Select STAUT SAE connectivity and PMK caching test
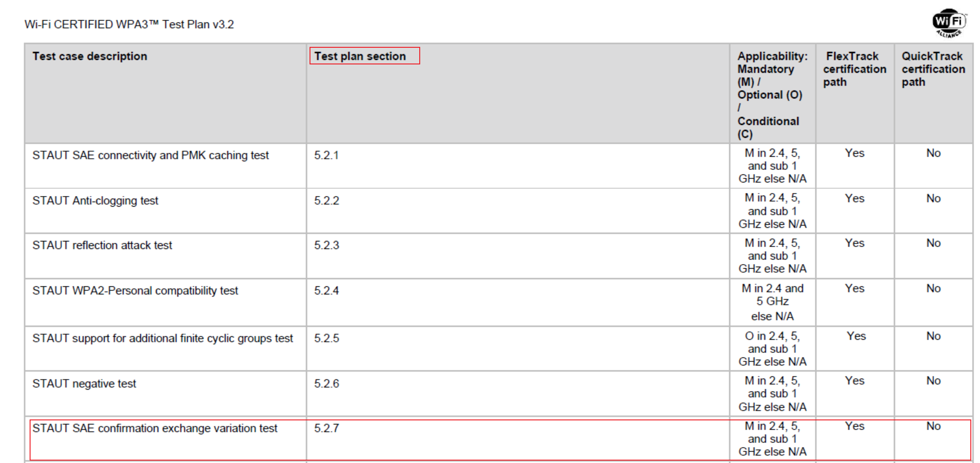The width and height of the screenshot is (980, 463). pos(150,155)
